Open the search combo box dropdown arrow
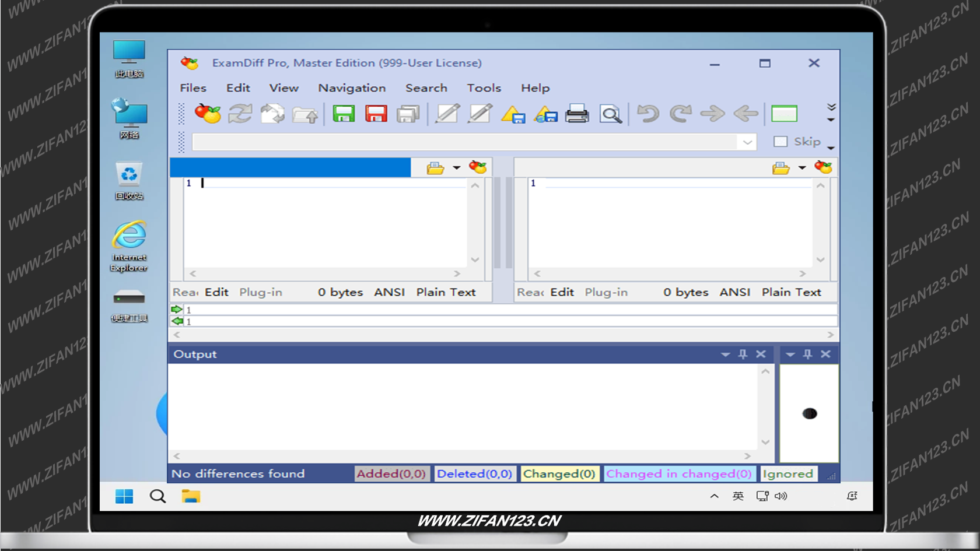Image resolution: width=980 pixels, height=551 pixels. pos(747,142)
